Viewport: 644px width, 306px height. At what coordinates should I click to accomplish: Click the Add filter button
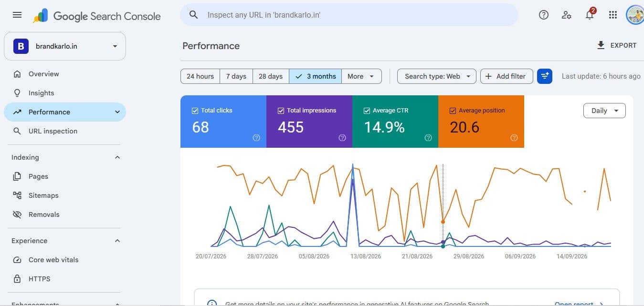point(507,76)
